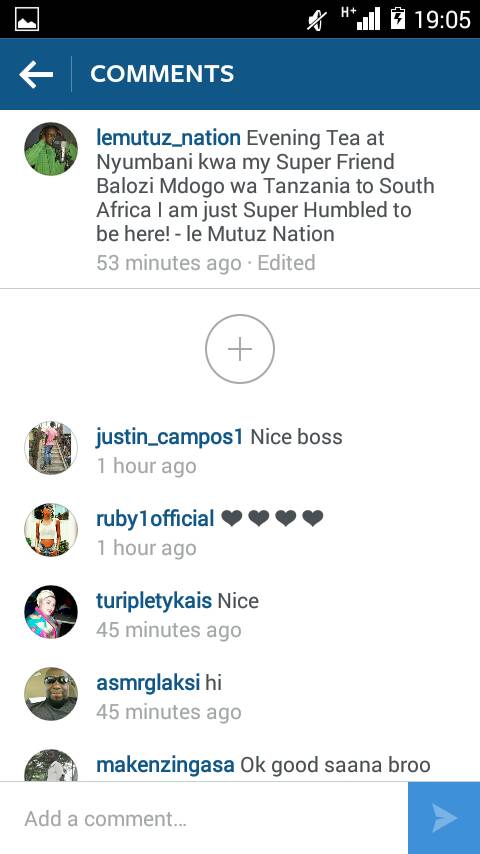Open ruby1official profile photo
Image resolution: width=480 pixels, height=854 pixels.
pos(51,530)
